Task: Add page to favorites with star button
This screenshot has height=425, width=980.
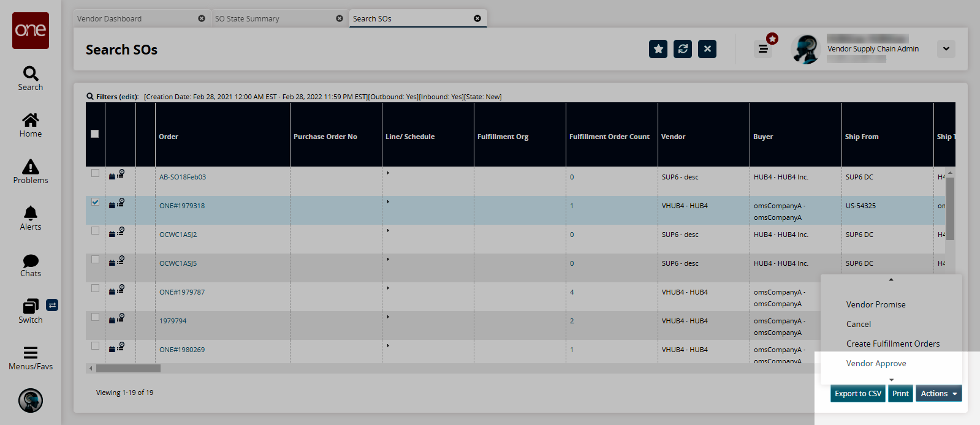Action: [658, 49]
